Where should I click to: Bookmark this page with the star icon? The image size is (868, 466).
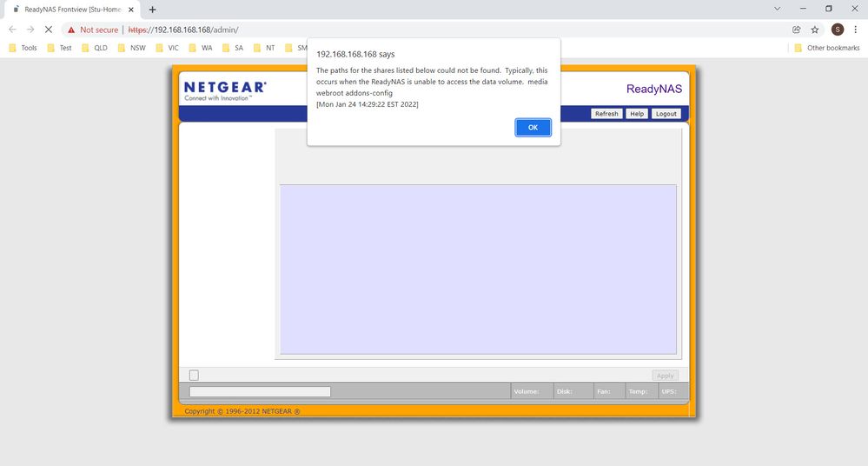pos(814,30)
